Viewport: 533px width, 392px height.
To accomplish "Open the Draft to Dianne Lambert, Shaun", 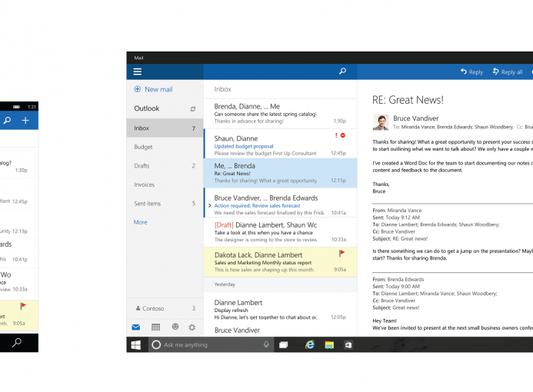I will [280, 232].
